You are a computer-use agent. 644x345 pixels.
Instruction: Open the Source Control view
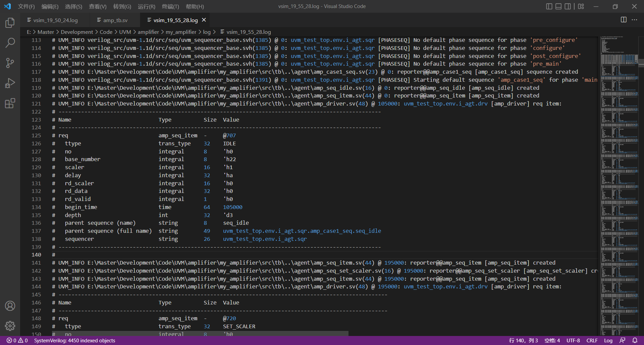pos(10,63)
